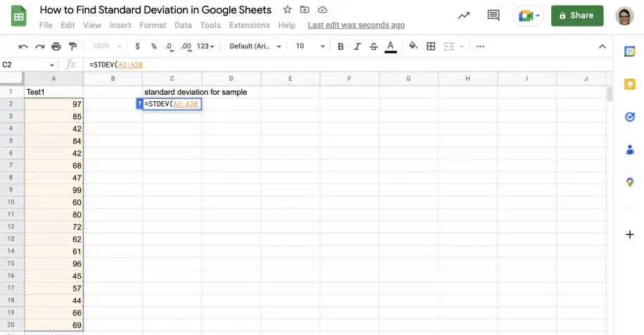The height and width of the screenshot is (335, 644).
Task: Open the activity dashboard trend icon
Action: tap(464, 15)
